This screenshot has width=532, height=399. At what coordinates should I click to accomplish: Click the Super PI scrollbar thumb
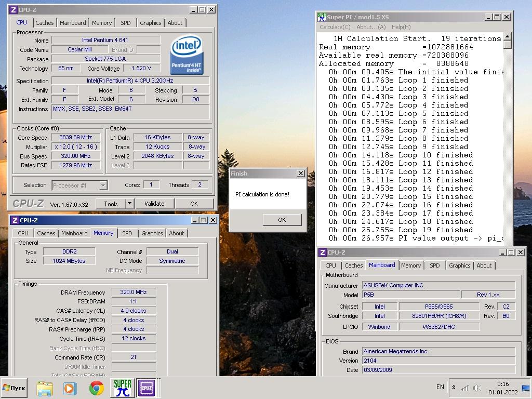[507, 45]
